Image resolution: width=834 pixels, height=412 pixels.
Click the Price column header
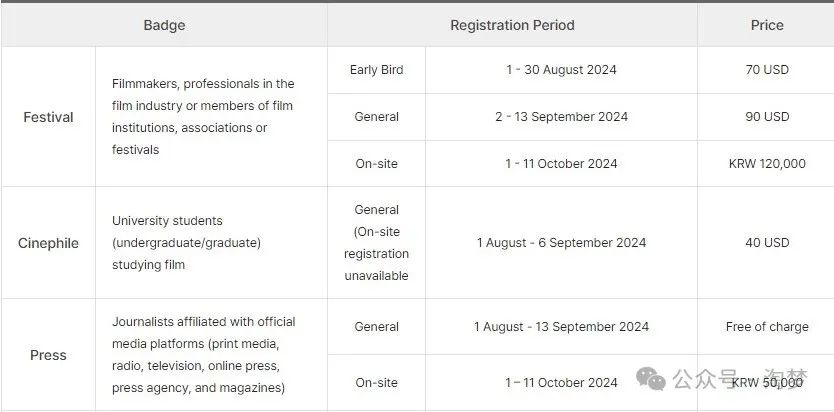tap(767, 25)
